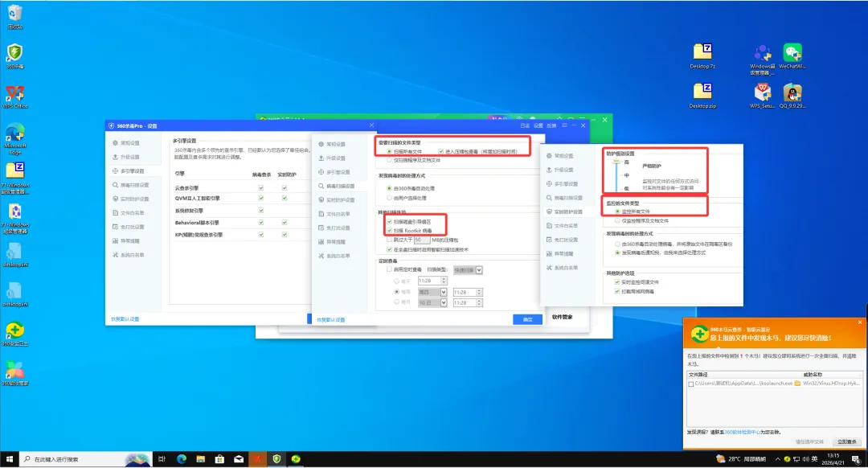Open the Recycle Bin desktop icon
The width and height of the screenshot is (868, 468).
[x=15, y=16]
